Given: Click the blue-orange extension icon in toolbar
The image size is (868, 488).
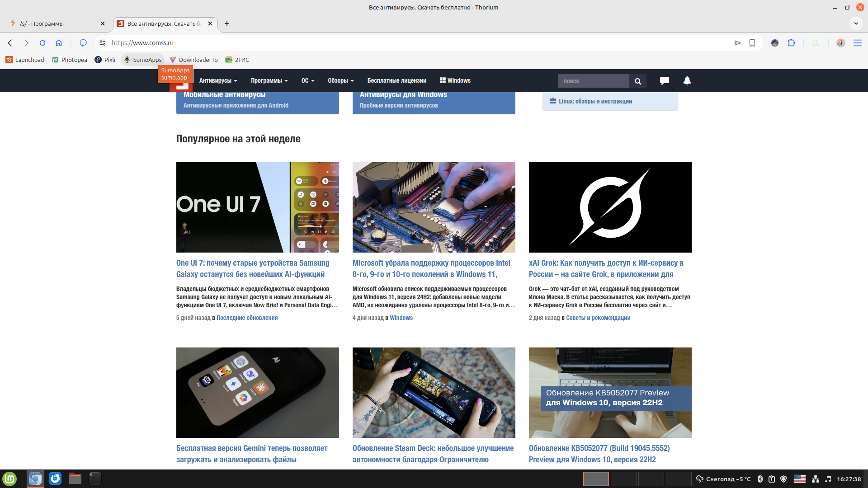Looking at the screenshot, I should click(775, 43).
